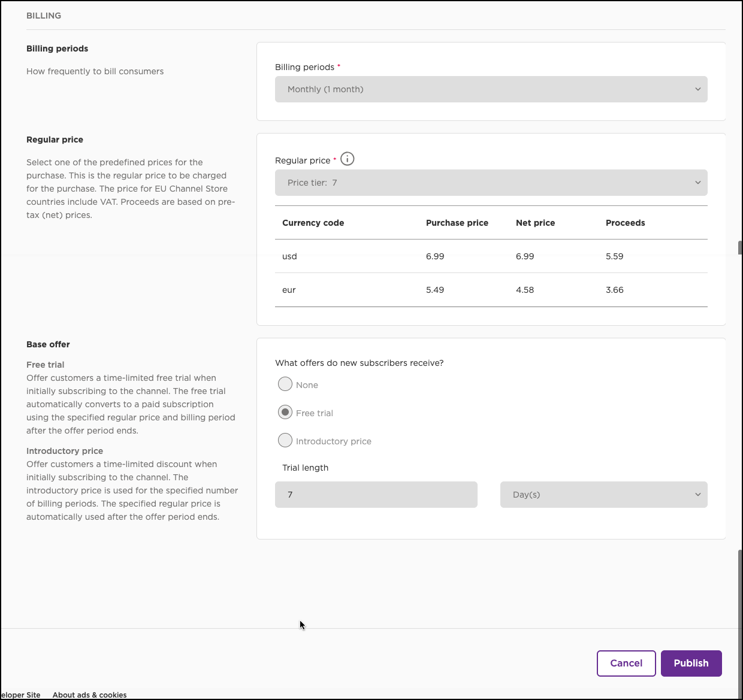Click the BILLING section heading

(44, 16)
